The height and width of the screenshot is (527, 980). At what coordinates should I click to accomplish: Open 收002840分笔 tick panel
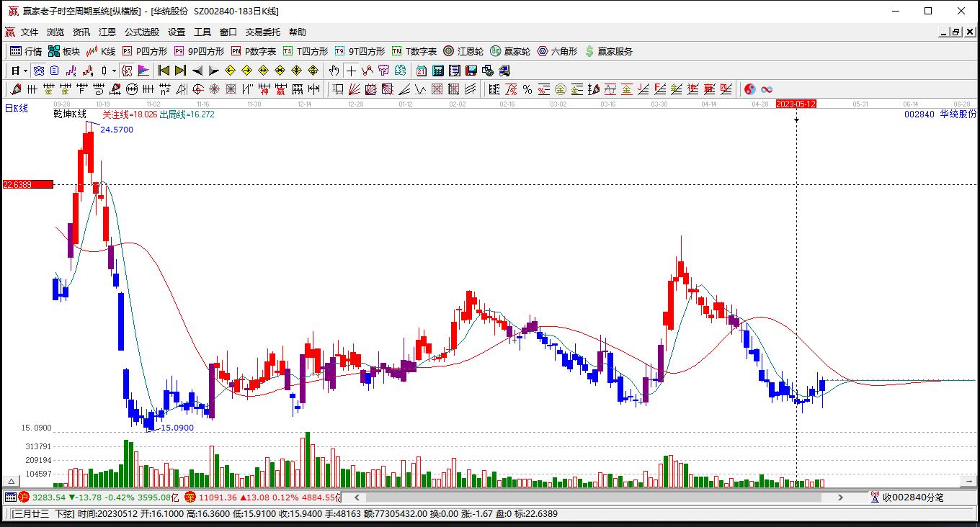pos(906,497)
